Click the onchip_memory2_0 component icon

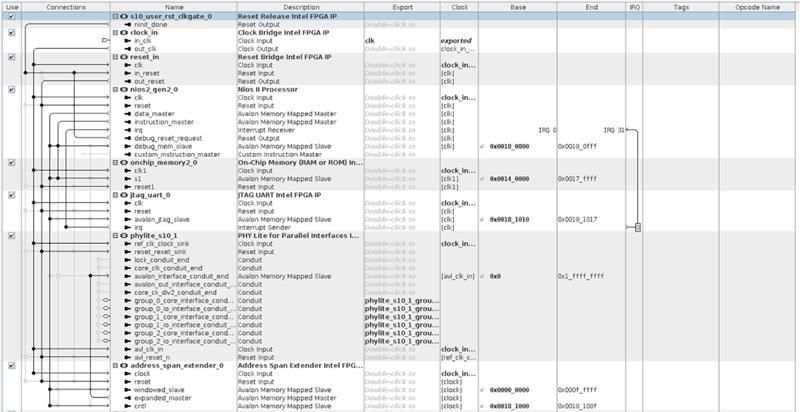(124, 163)
